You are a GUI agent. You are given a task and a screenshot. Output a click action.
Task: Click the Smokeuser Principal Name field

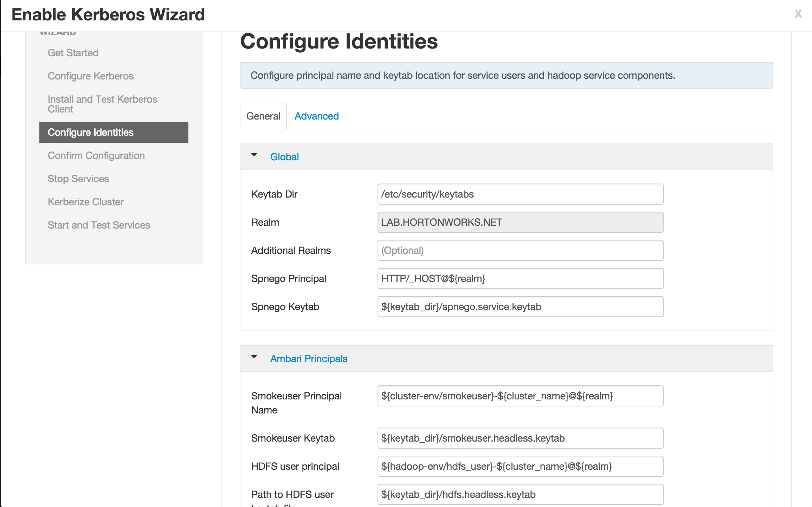520,396
